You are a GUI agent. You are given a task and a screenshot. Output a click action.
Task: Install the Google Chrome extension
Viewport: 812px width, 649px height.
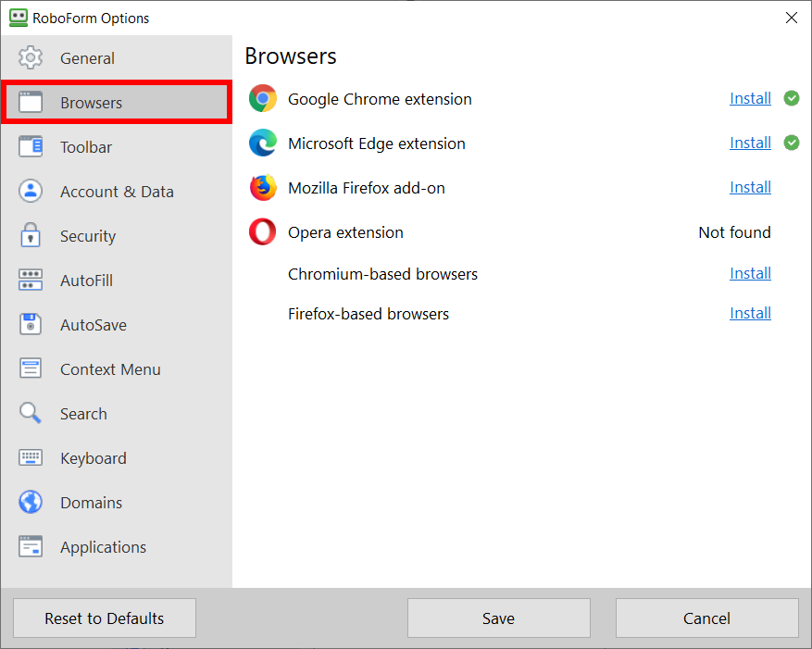click(x=750, y=98)
